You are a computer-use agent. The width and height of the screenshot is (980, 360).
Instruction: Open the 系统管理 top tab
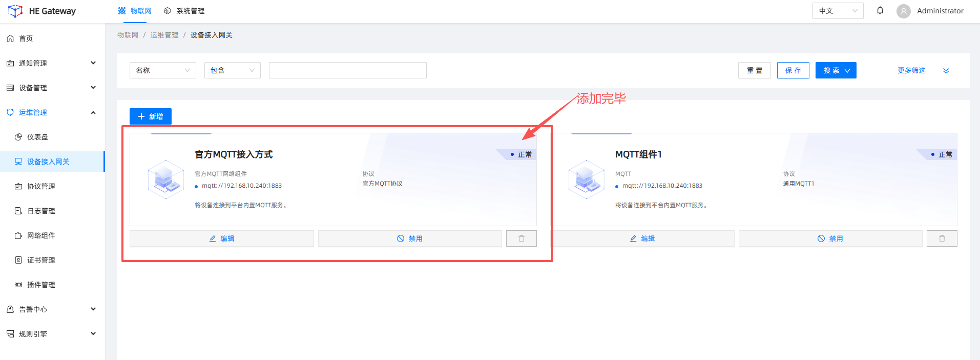[x=184, y=11]
